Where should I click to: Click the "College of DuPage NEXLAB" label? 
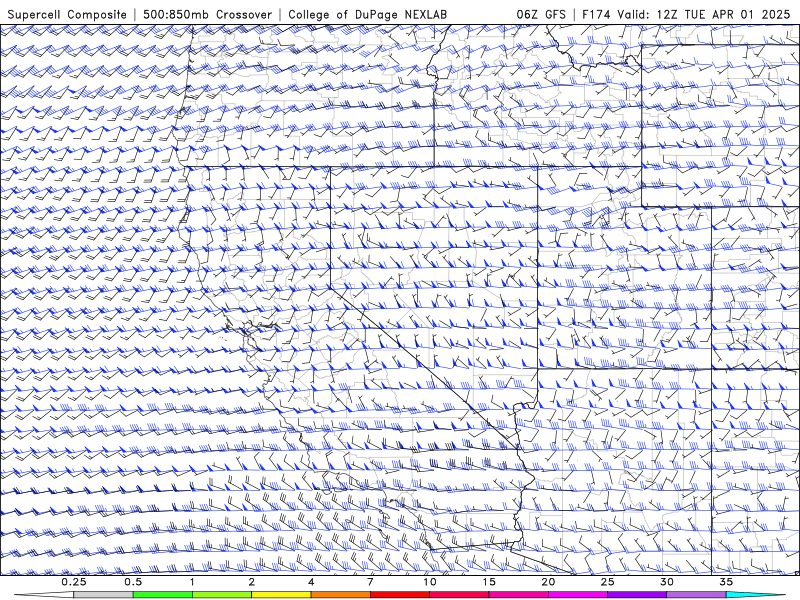(x=367, y=14)
